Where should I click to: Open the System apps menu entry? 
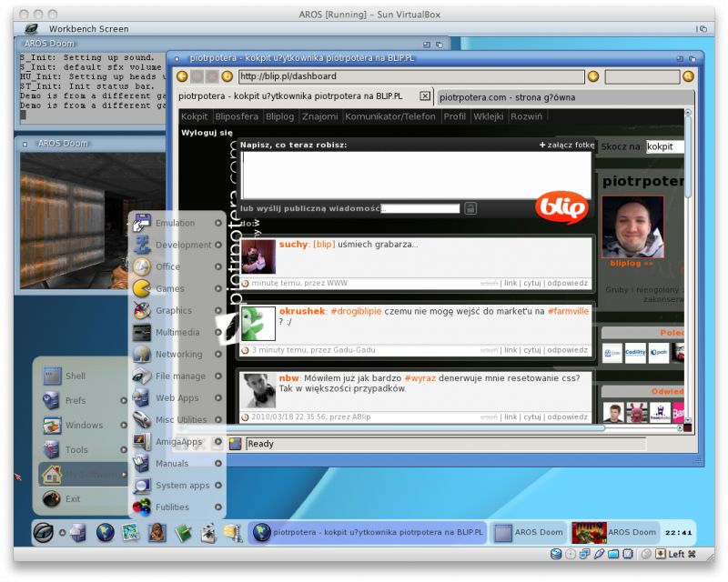(x=177, y=485)
